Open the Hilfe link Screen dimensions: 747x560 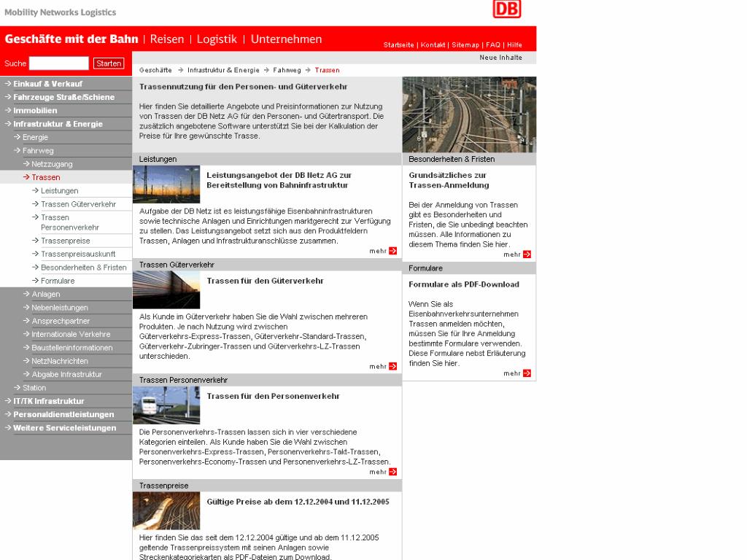[x=514, y=44]
